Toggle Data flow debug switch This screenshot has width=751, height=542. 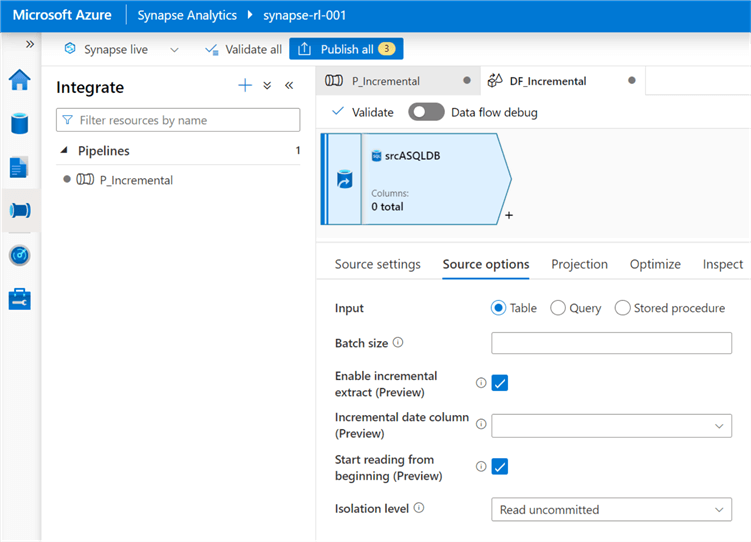point(426,112)
